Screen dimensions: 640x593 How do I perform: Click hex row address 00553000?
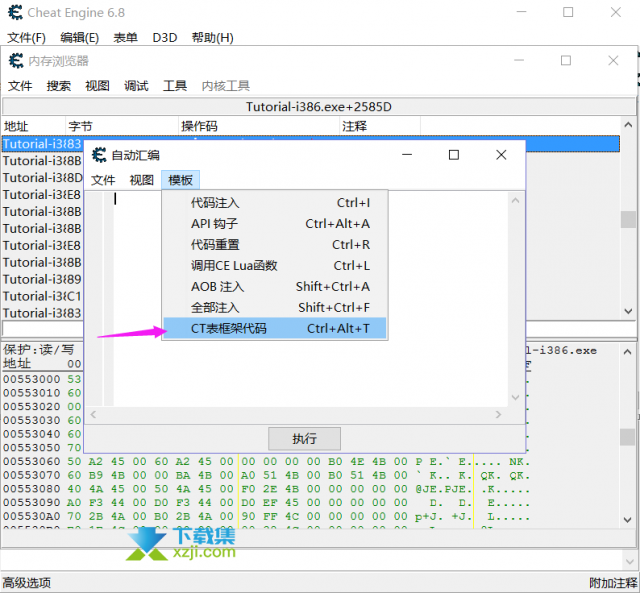coord(32,380)
